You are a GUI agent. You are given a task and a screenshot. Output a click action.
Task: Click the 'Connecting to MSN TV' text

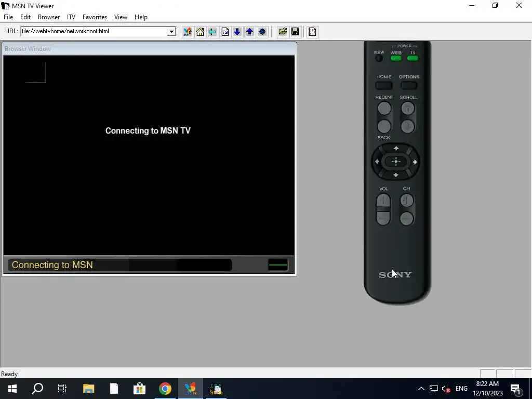[x=148, y=130]
